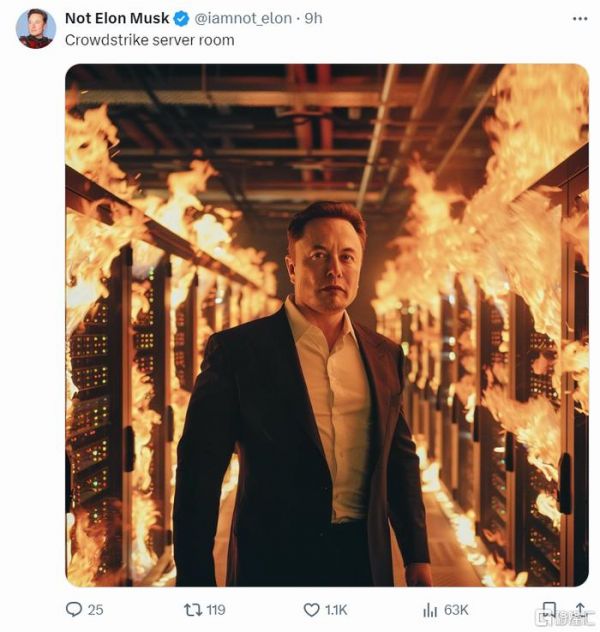
Task: Repost the tweet via the retweet icon
Action: [x=193, y=609]
